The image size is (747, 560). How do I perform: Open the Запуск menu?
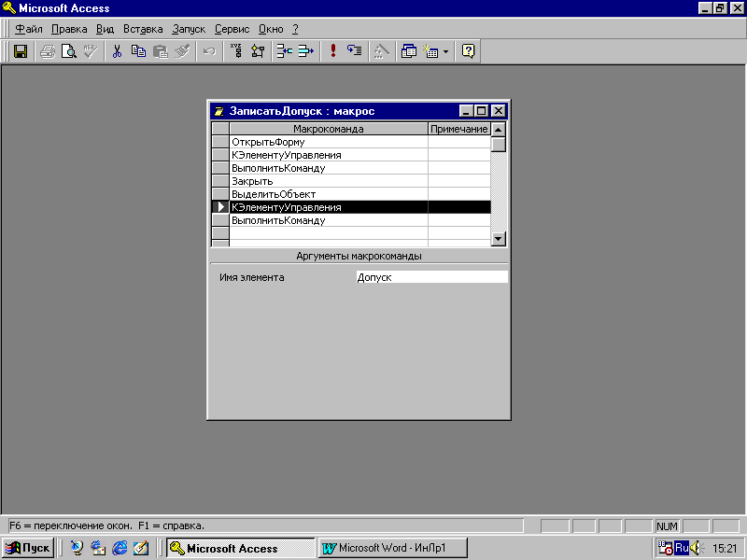pyautogui.click(x=189, y=29)
